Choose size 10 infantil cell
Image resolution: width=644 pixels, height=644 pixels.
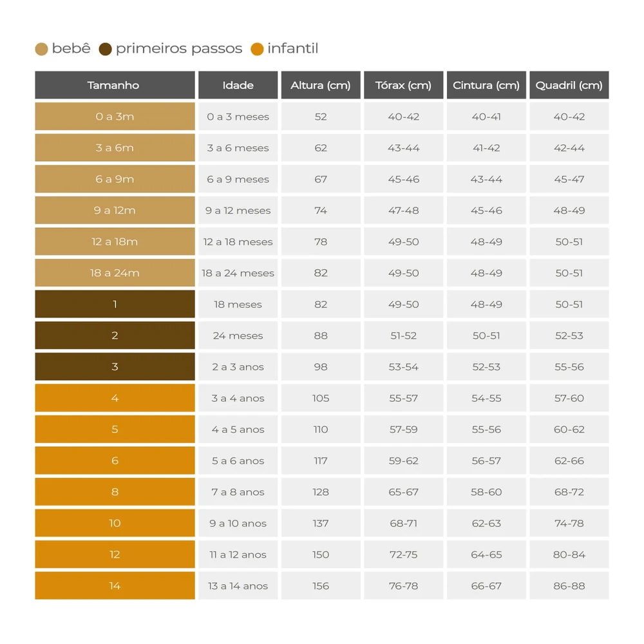[x=115, y=523]
